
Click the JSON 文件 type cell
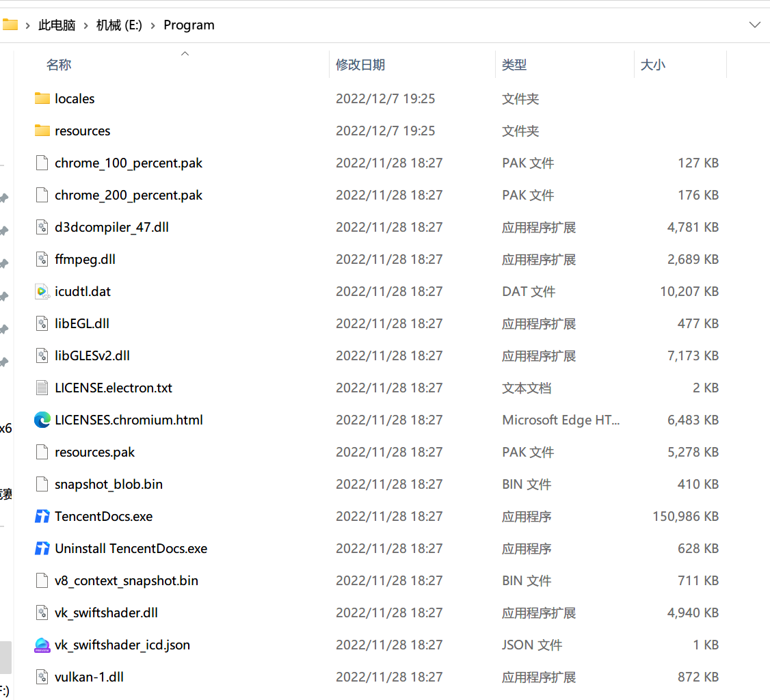pos(532,645)
